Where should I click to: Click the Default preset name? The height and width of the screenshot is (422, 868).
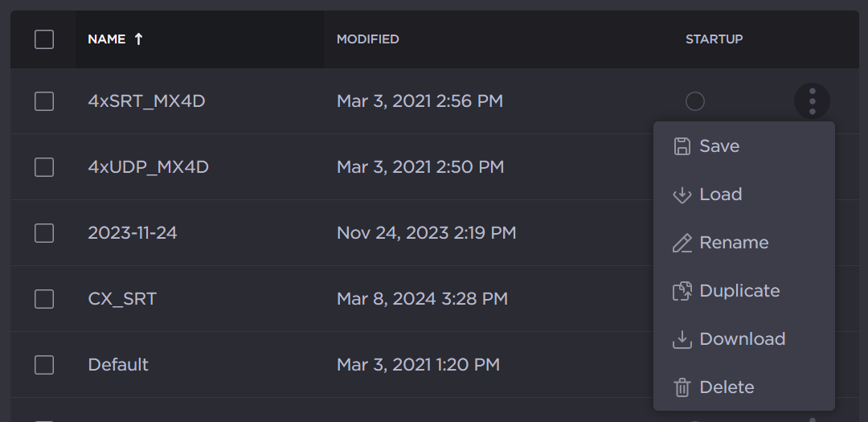[x=118, y=365]
